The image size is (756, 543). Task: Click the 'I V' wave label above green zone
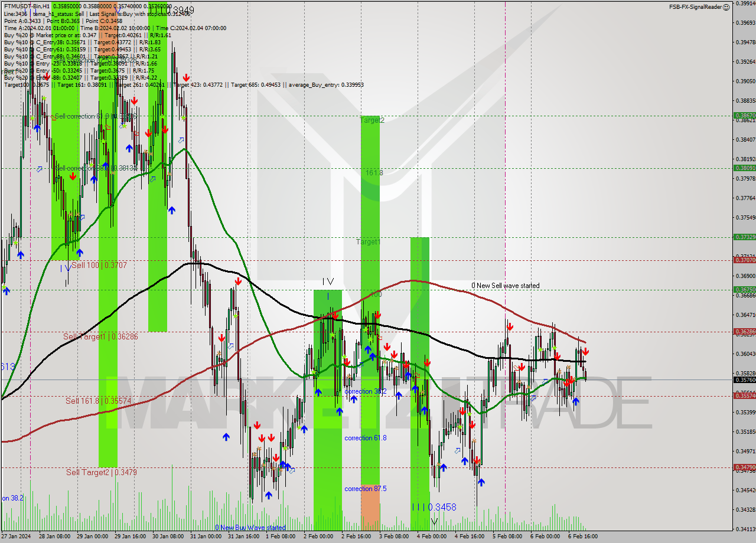tap(328, 282)
